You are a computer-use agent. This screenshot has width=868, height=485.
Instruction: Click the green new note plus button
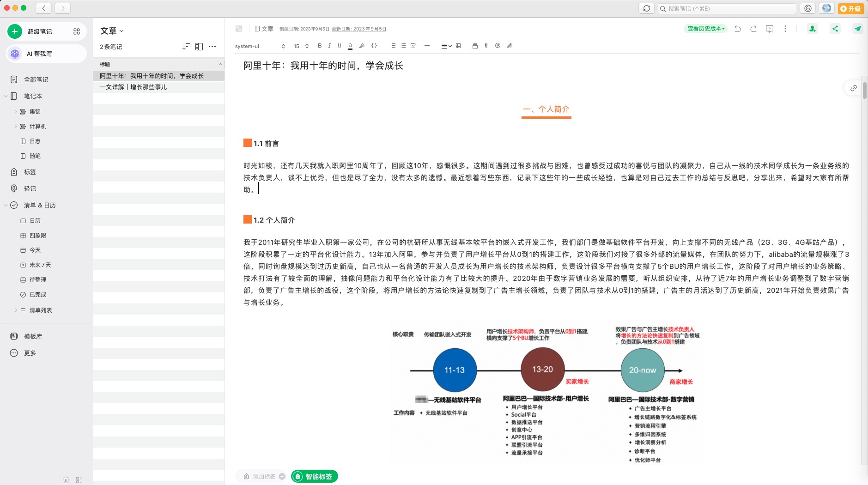tap(15, 31)
